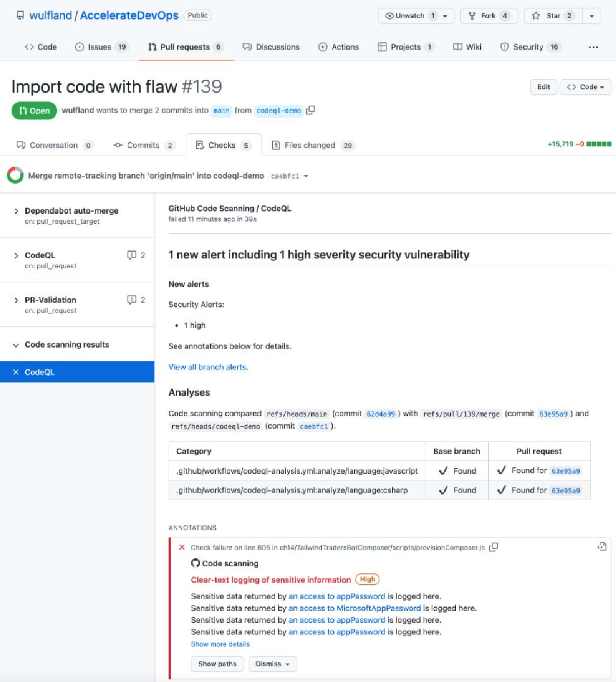
Task: Fork the repository
Action: (489, 16)
